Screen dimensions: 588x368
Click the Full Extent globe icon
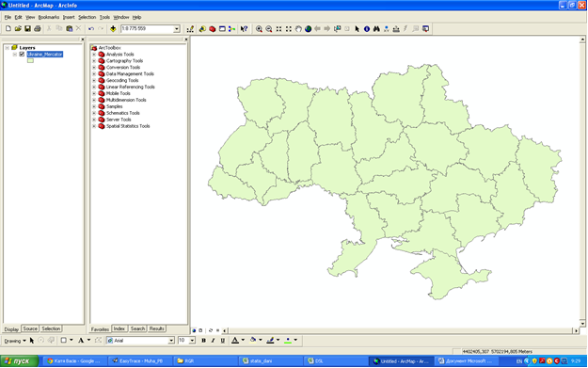coord(309,29)
